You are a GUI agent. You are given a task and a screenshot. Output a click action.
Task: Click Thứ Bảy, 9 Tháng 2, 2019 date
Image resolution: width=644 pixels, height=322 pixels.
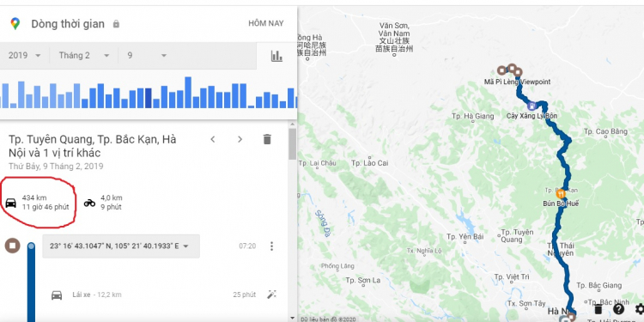tap(56, 167)
